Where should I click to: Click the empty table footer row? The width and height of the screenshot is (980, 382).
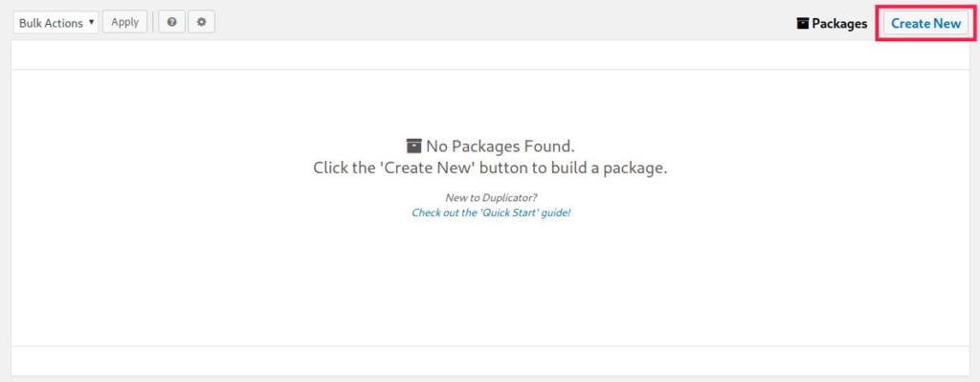coord(490,361)
